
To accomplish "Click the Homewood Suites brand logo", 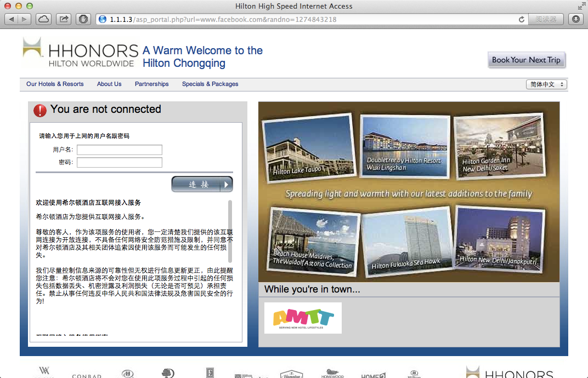I will (332, 373).
